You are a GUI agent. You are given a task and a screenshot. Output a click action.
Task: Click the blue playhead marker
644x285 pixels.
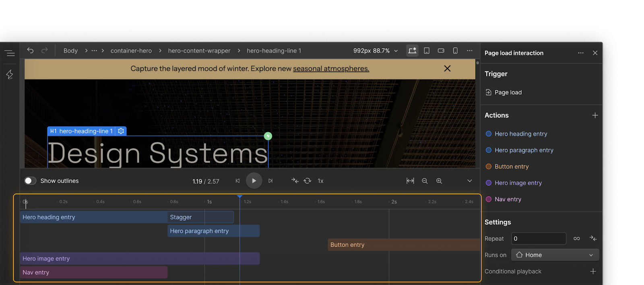tap(239, 197)
